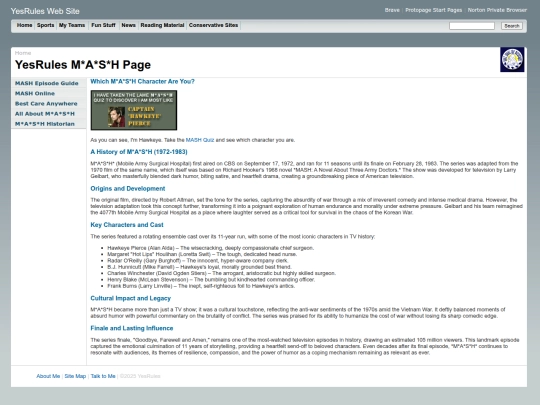Click the Frank Burns list item
The width and height of the screenshot is (540, 405).
pos(201,286)
